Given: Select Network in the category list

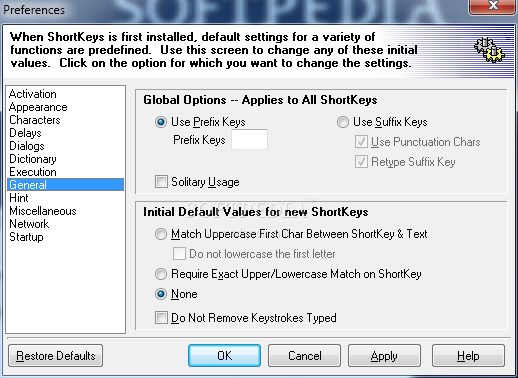Looking at the screenshot, I should click(x=29, y=224).
